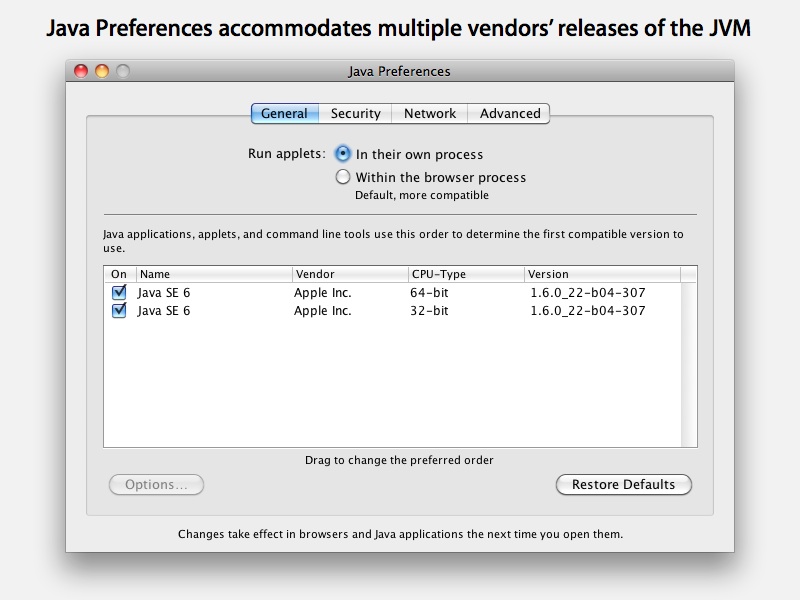Image resolution: width=800 pixels, height=600 pixels.
Task: Uncheck the 32-bit Java SE 6 checkbox
Action: tap(119, 310)
